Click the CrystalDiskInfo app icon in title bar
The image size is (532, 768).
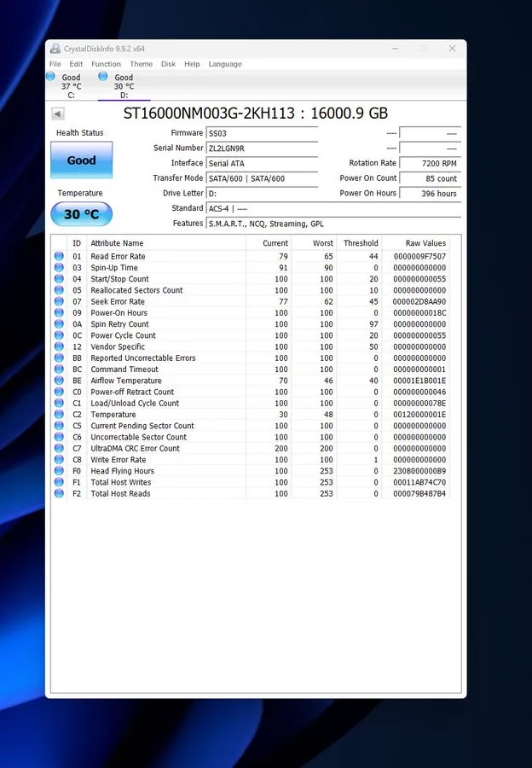[55, 49]
